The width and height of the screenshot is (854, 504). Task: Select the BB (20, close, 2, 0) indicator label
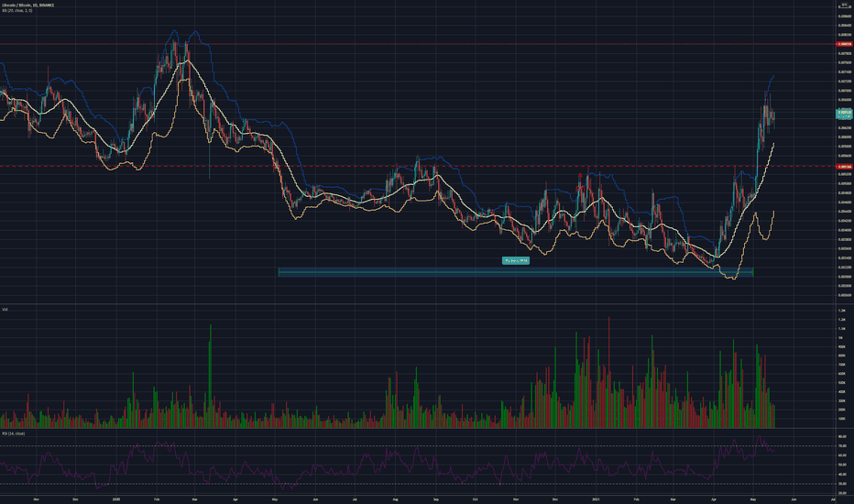(16, 10)
